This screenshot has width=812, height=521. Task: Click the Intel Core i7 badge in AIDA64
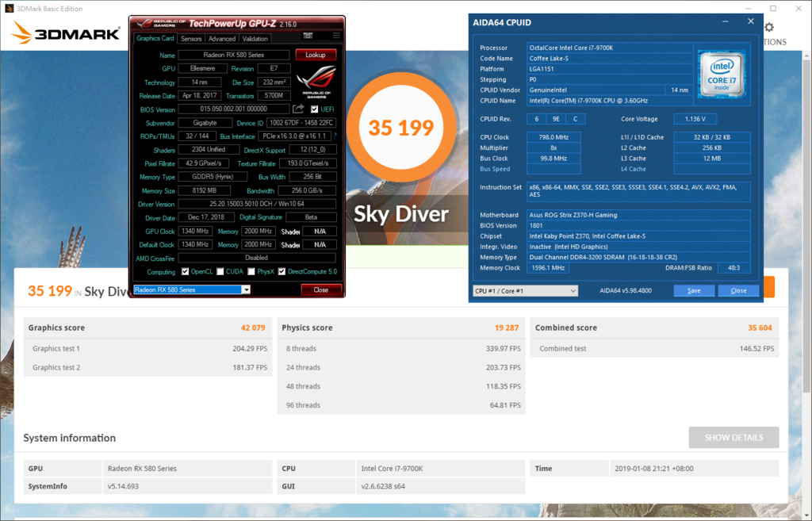722,74
